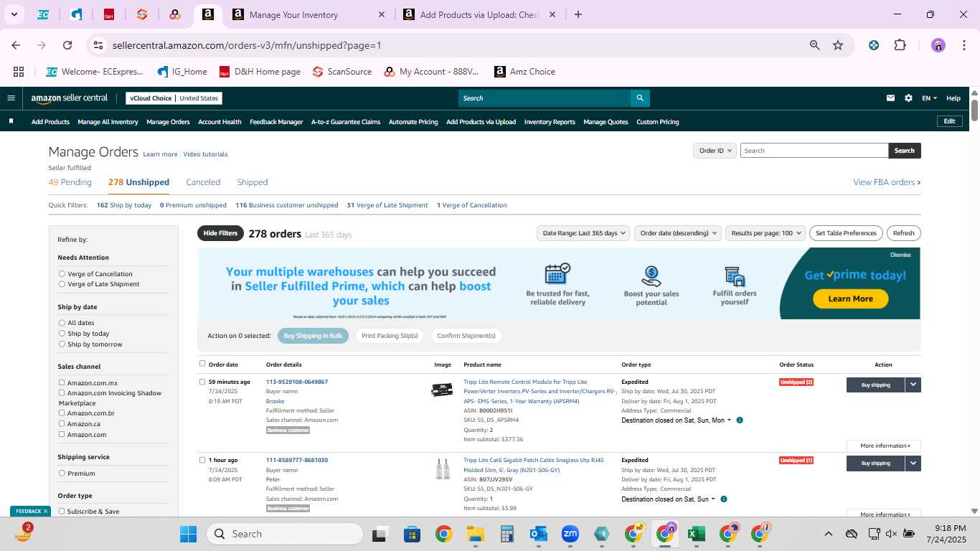Click the Learn More prime button
This screenshot has width=980, height=551.
[x=850, y=298]
